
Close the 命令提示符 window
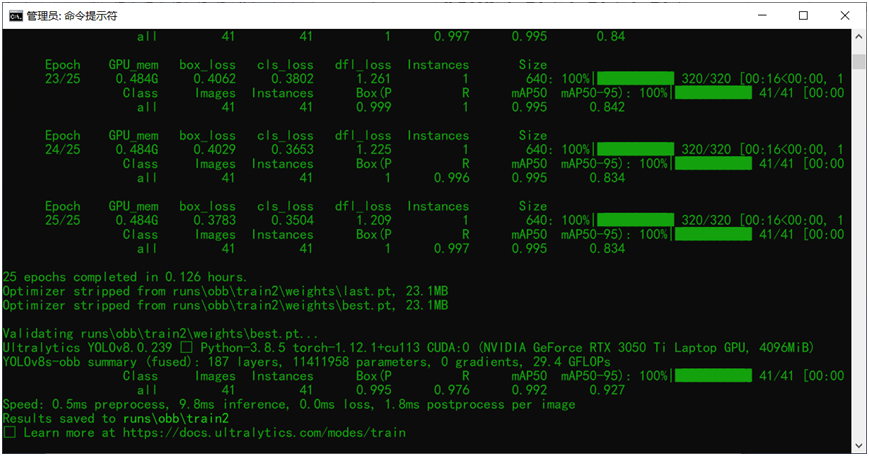click(845, 16)
